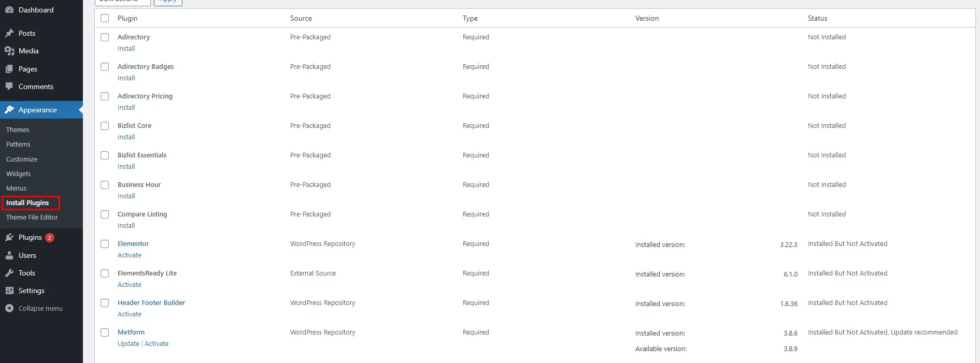Click the Tools wrench icon

tap(9, 273)
